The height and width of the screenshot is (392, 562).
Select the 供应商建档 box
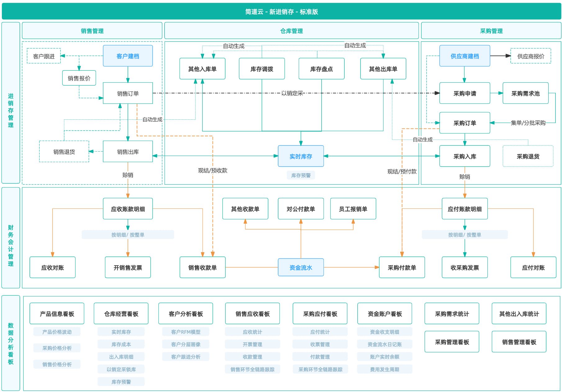coord(465,56)
